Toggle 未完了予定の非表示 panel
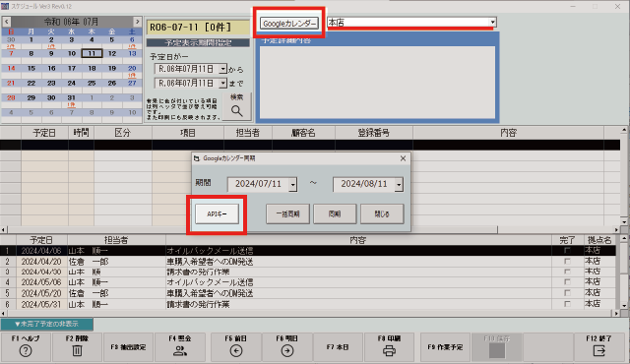The height and width of the screenshot is (364, 630). click(x=47, y=324)
